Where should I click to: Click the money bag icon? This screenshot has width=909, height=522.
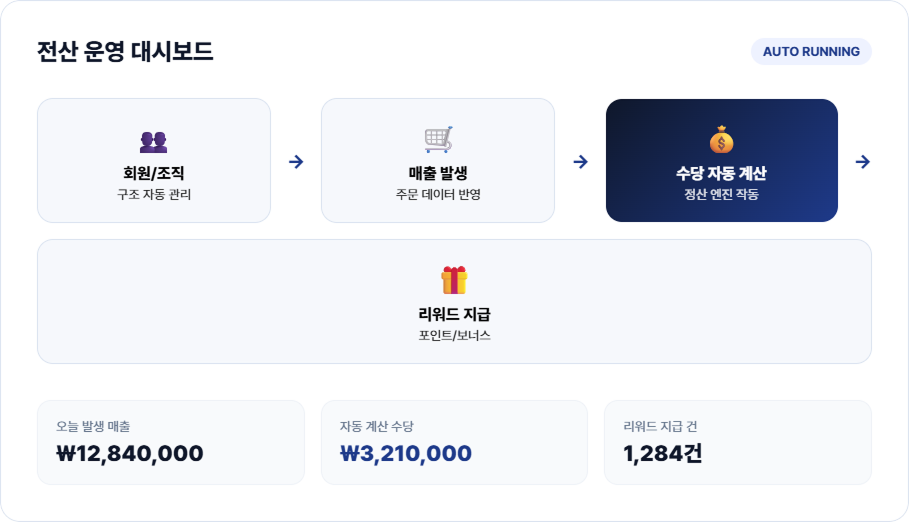click(722, 139)
